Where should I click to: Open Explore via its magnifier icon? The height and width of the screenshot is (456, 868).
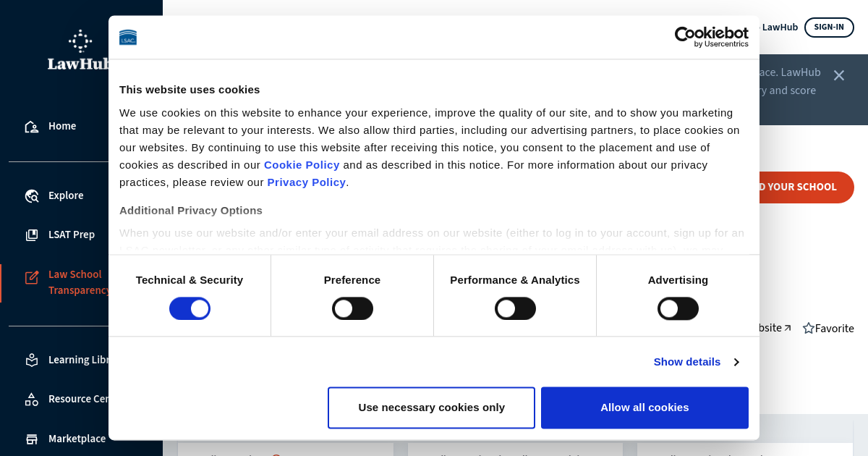pos(32,196)
